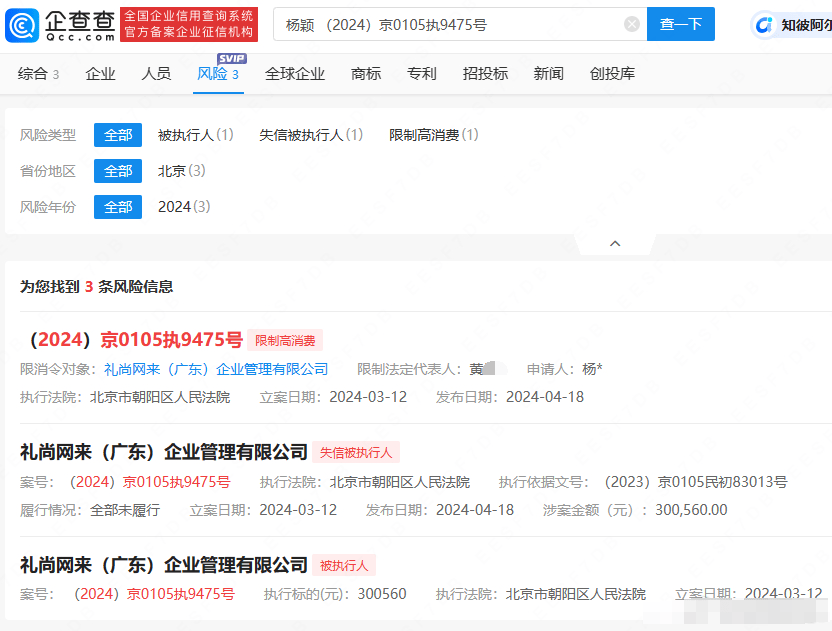Image resolution: width=832 pixels, height=631 pixels.
Task: Go to the 招投标 tab
Action: (x=485, y=73)
